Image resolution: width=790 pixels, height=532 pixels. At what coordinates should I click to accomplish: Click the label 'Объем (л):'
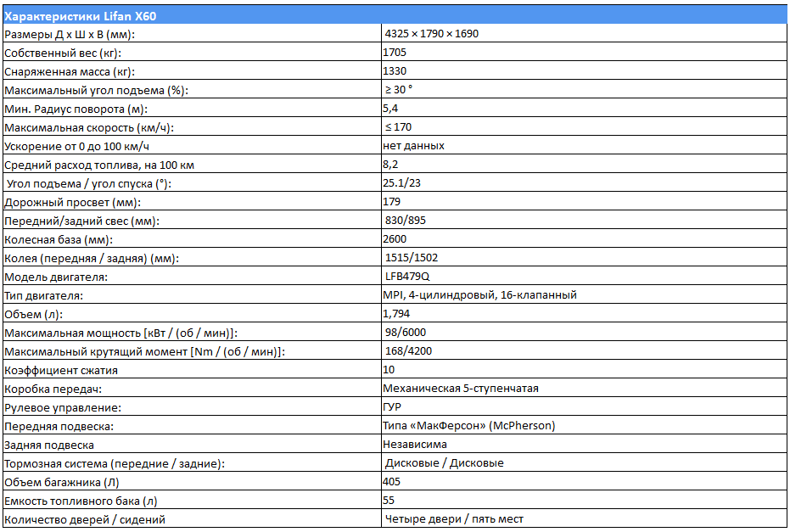(x=33, y=314)
